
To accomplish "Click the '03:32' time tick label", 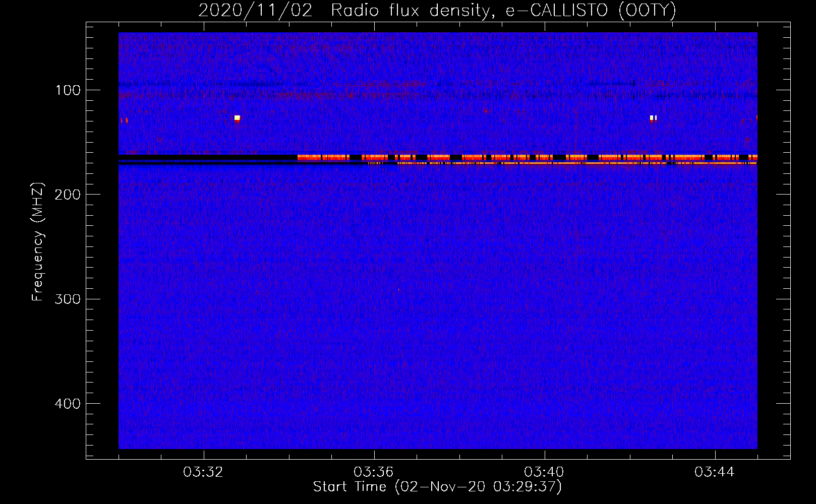I will 203,472.
